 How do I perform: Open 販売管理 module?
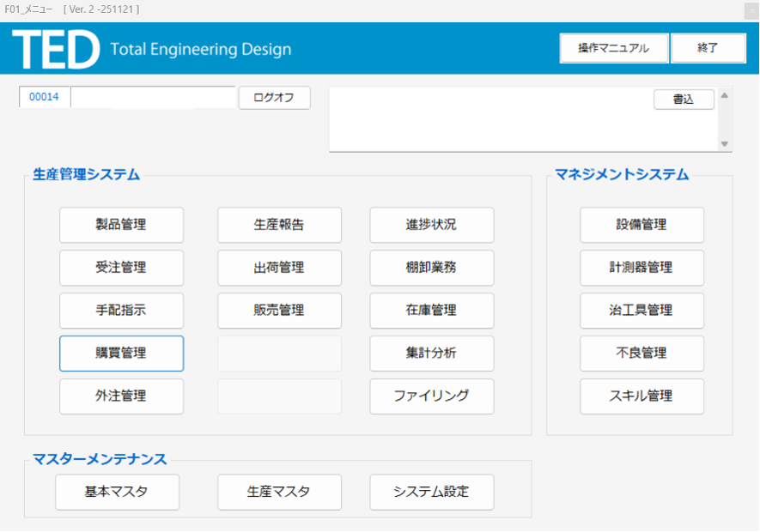tap(279, 311)
